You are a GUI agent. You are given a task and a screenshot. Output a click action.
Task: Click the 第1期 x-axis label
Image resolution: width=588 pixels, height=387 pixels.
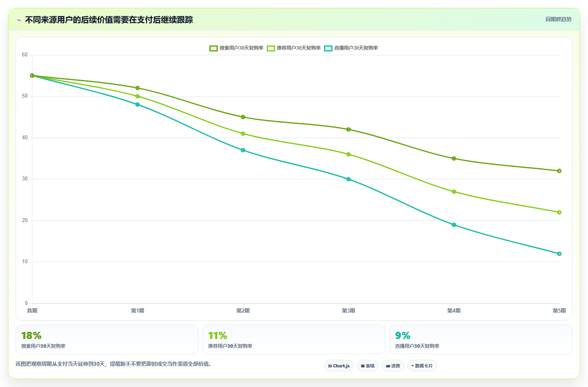(138, 311)
